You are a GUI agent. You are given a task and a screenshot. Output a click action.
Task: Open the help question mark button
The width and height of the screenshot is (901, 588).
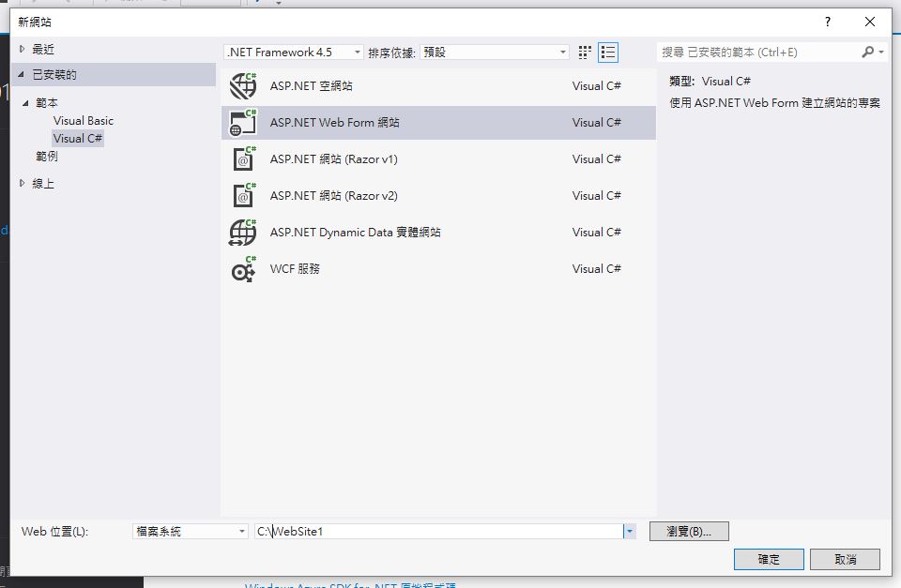pyautogui.click(x=828, y=22)
